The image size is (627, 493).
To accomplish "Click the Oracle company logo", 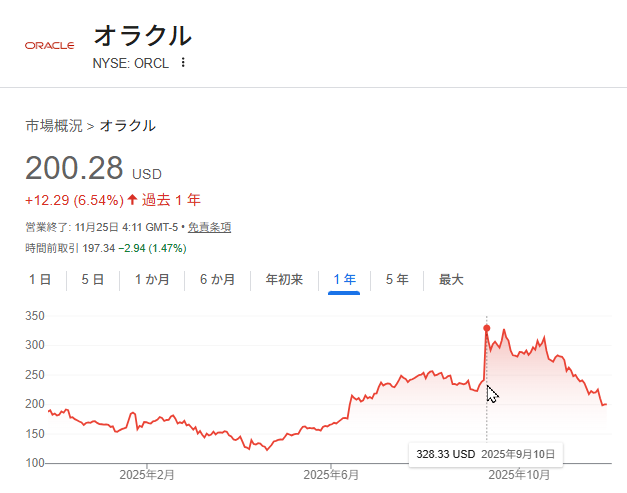I will [x=50, y=46].
